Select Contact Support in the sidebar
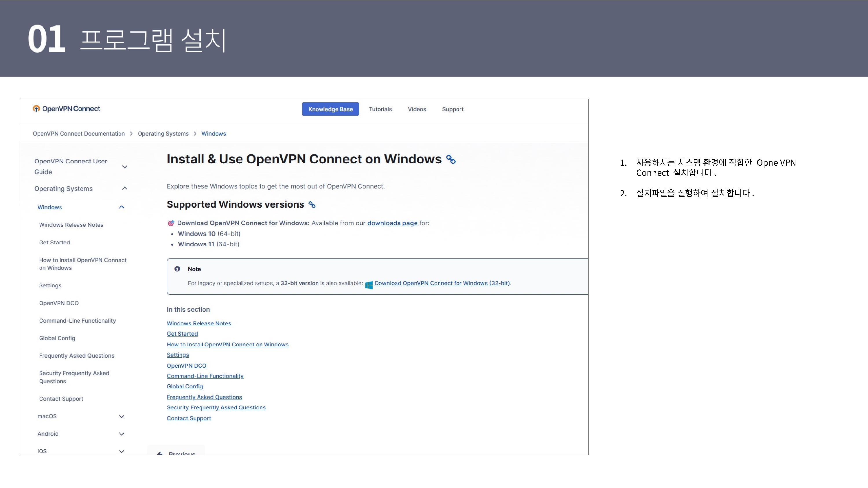Screen dimensions: 868x488 click(x=61, y=399)
